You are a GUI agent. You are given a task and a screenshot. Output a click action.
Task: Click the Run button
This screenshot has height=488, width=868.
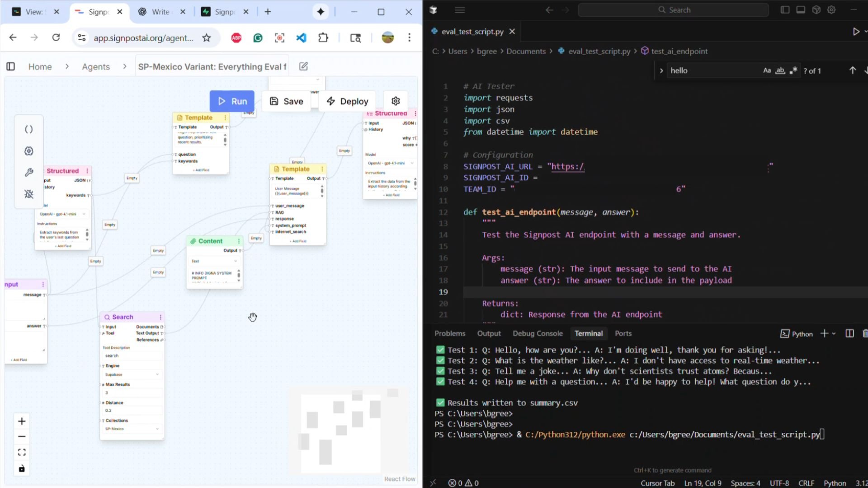tap(232, 101)
